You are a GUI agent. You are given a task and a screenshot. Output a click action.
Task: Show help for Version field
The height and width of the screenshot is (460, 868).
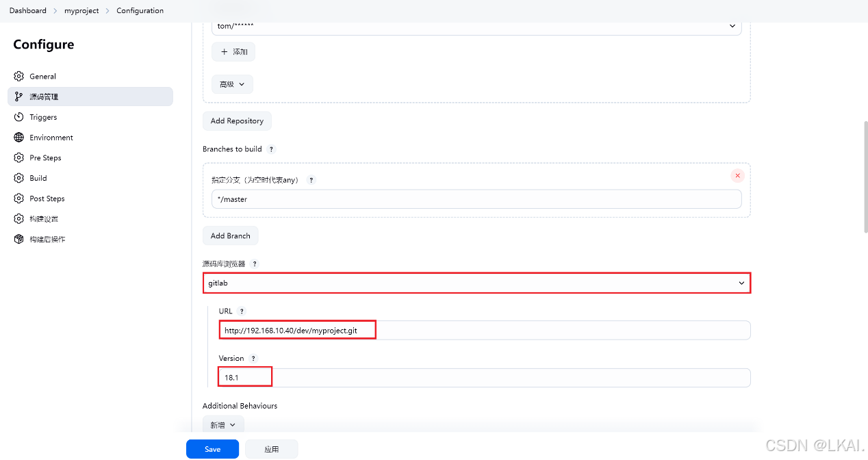coord(253,359)
